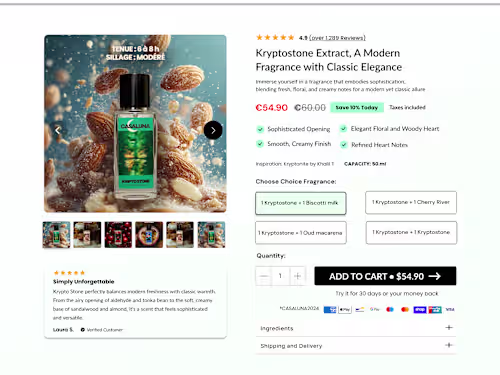Click the quantity input field
The image size is (500, 375).
pos(280,276)
